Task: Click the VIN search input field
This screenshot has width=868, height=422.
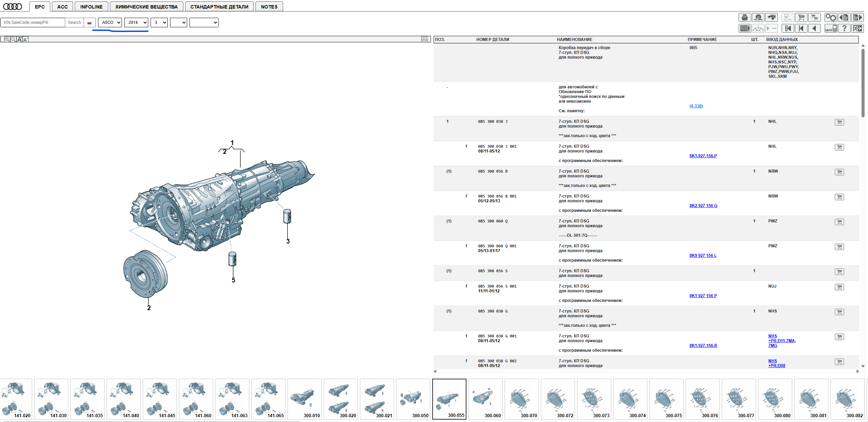Action: point(33,23)
